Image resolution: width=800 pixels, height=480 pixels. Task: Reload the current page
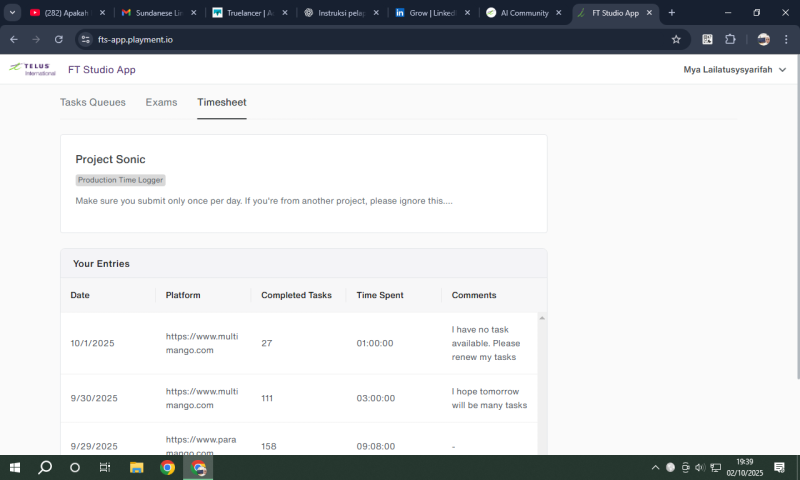pyautogui.click(x=59, y=39)
